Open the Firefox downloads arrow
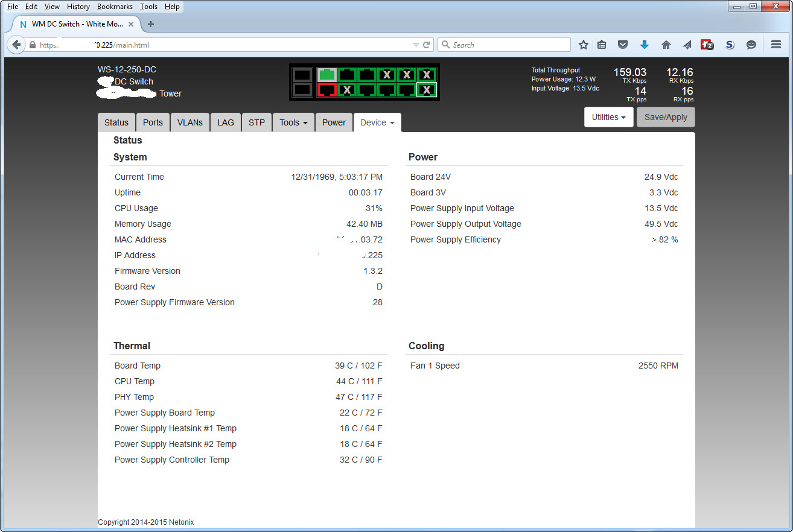The height and width of the screenshot is (532, 793). pyautogui.click(x=644, y=45)
